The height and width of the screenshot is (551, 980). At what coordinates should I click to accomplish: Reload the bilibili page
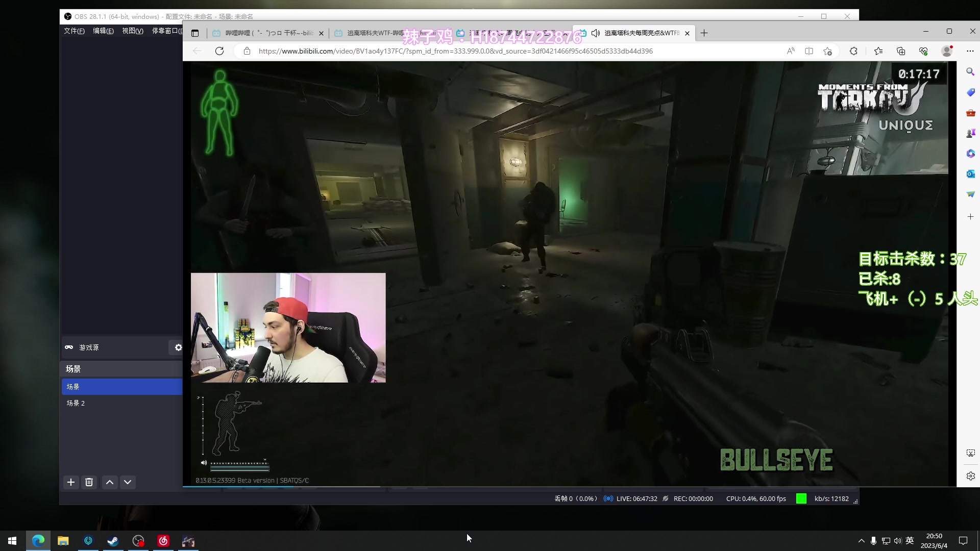tap(219, 51)
